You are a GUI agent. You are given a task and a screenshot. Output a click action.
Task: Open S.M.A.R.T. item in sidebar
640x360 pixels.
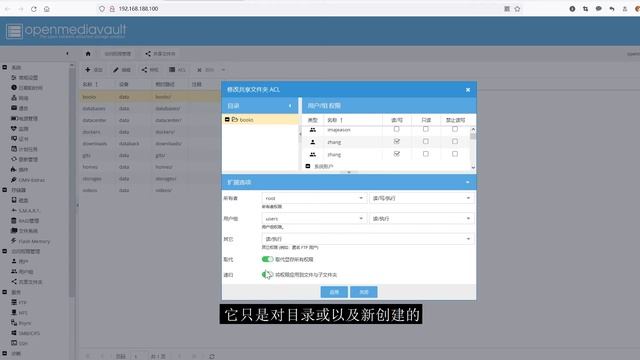25,210
